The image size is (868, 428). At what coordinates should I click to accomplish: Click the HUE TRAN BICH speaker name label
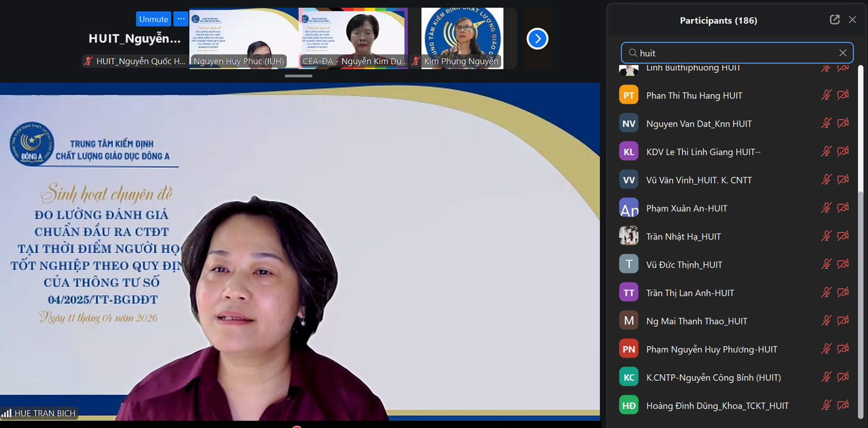pyautogui.click(x=45, y=413)
